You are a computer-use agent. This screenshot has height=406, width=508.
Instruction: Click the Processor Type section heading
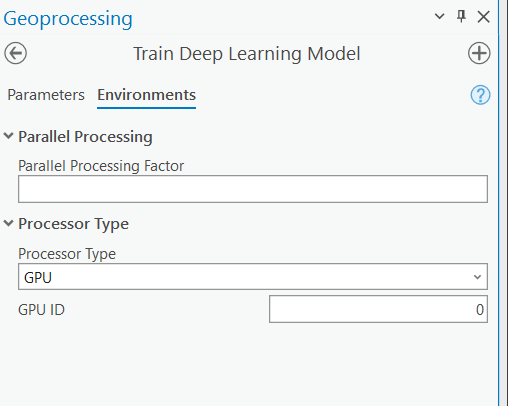point(73,224)
